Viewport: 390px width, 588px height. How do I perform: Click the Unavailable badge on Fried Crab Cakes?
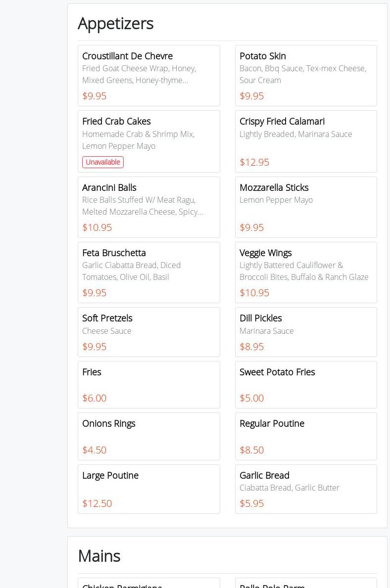(x=103, y=162)
